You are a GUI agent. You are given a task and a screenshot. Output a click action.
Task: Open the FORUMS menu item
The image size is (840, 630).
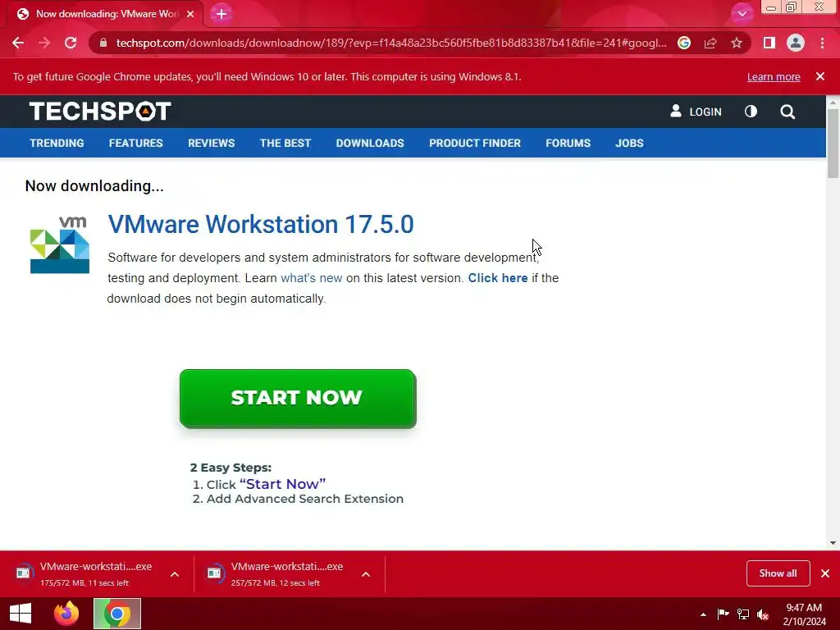(x=568, y=143)
